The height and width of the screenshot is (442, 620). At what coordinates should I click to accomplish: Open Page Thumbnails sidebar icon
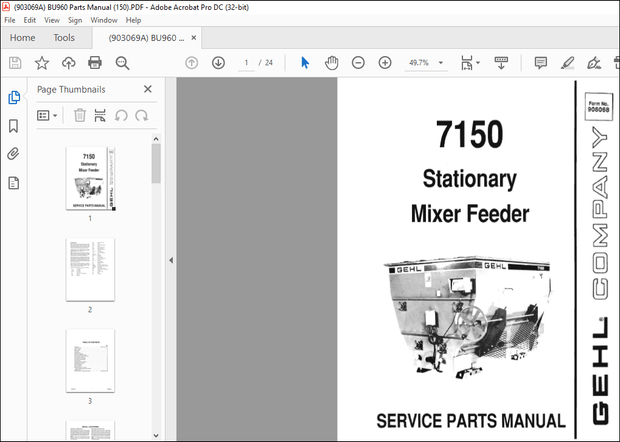point(14,97)
